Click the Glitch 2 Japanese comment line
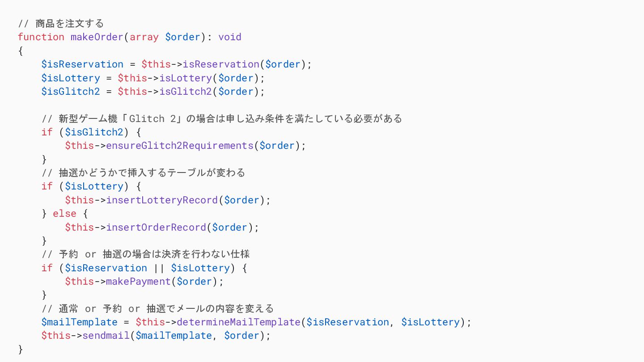This screenshot has width=644, height=362. coord(222,119)
